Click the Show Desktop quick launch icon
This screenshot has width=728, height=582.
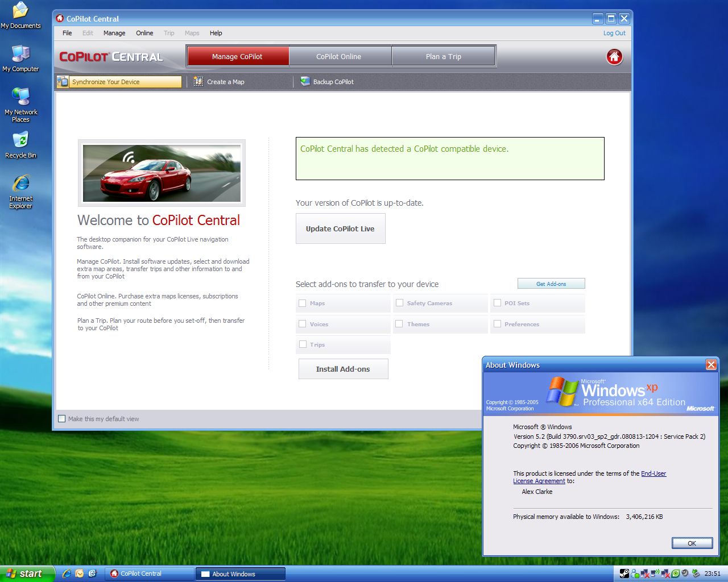coord(93,573)
